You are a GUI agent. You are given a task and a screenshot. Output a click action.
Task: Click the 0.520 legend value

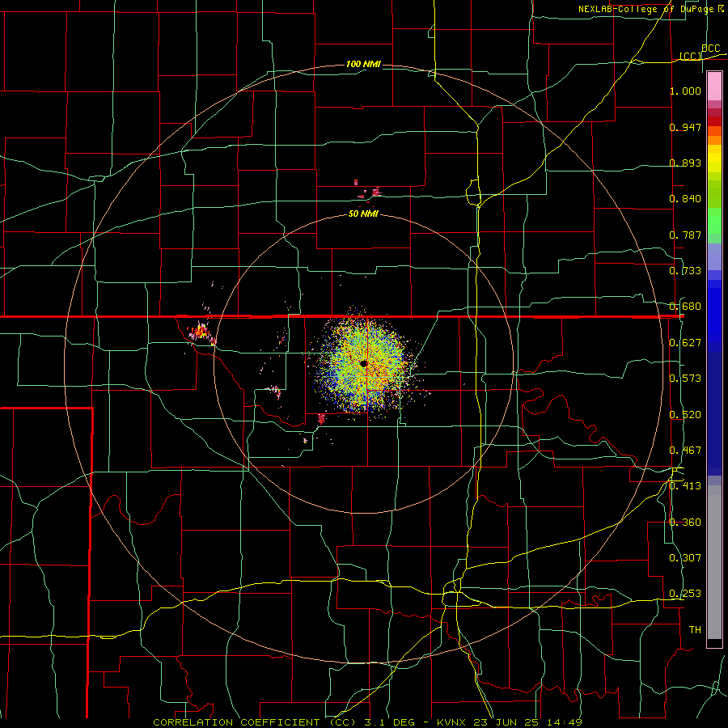(x=685, y=415)
